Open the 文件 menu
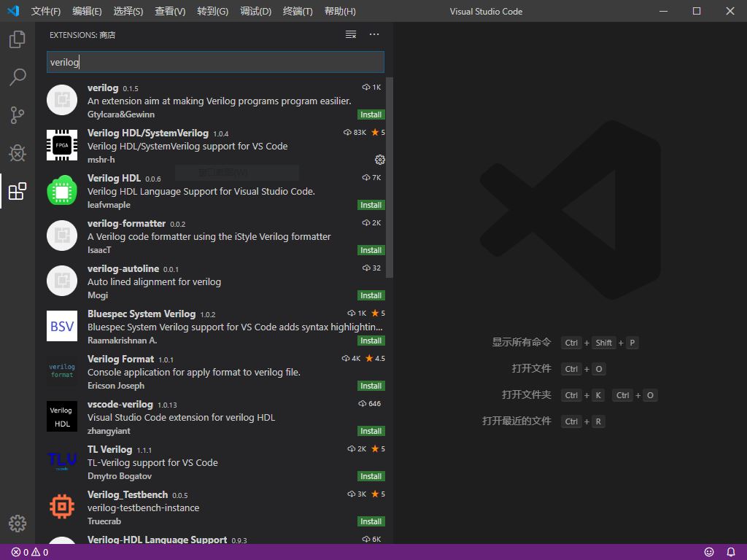The height and width of the screenshot is (560, 747). pos(45,11)
